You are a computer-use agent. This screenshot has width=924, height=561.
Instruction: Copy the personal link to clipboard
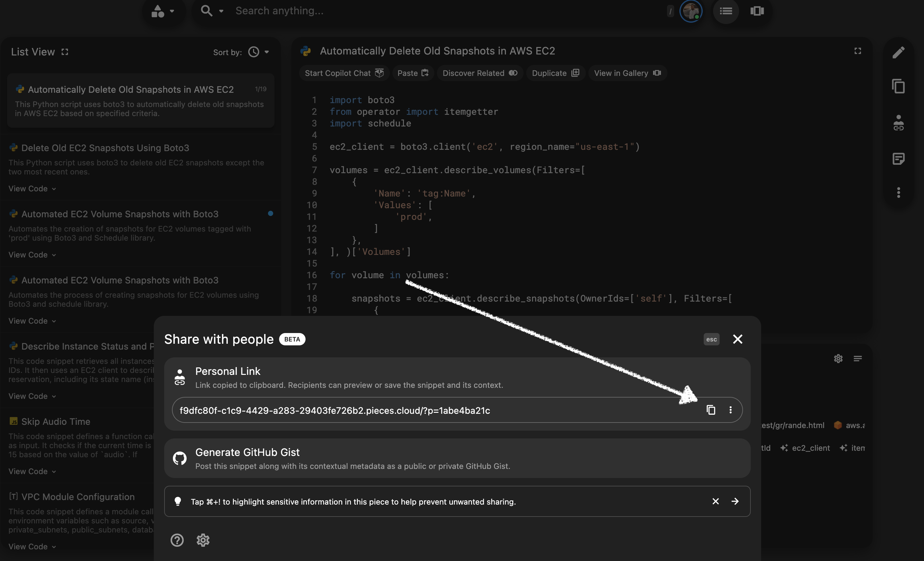click(711, 410)
